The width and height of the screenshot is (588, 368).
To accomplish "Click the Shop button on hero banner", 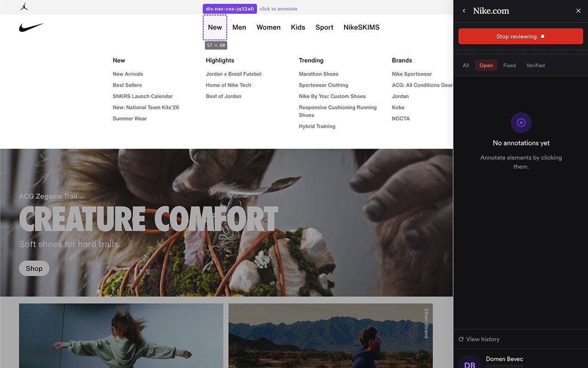I will (x=34, y=269).
